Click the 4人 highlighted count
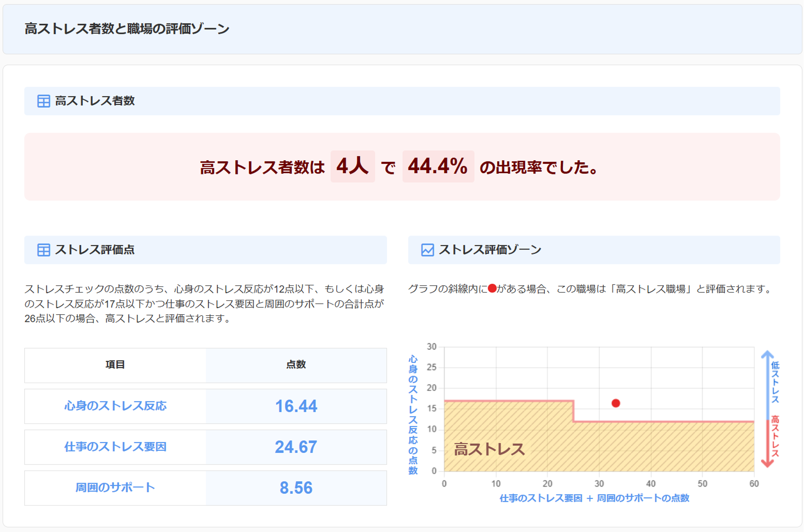This screenshot has height=532, width=804. tap(353, 166)
